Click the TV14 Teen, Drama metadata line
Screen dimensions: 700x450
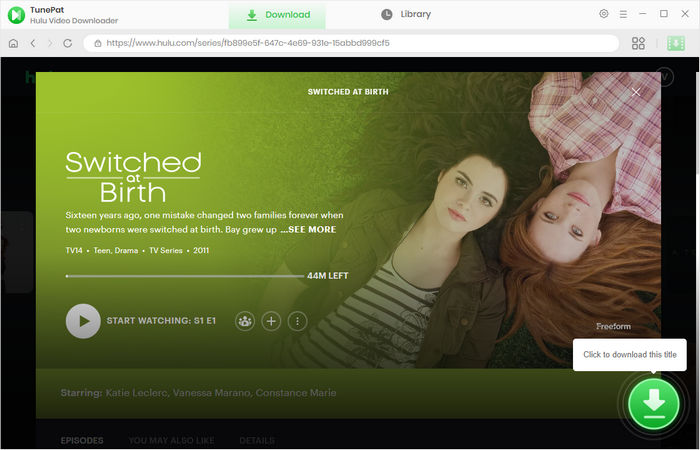(137, 250)
